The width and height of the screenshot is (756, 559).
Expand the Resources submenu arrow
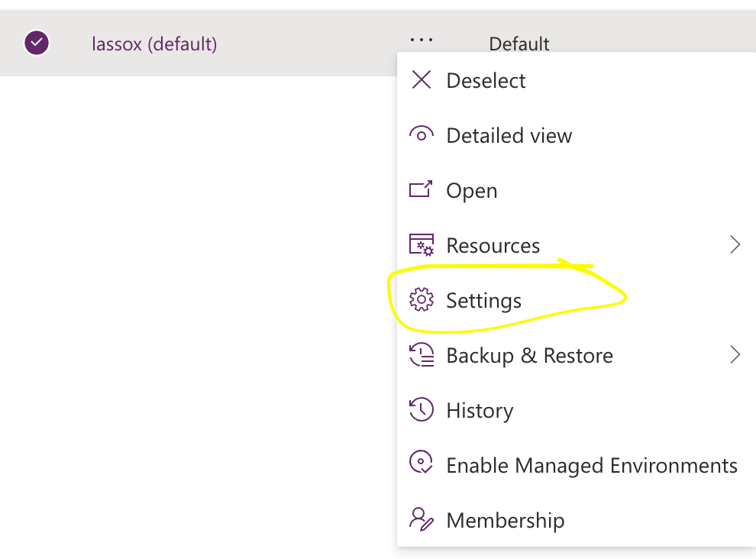pos(735,245)
